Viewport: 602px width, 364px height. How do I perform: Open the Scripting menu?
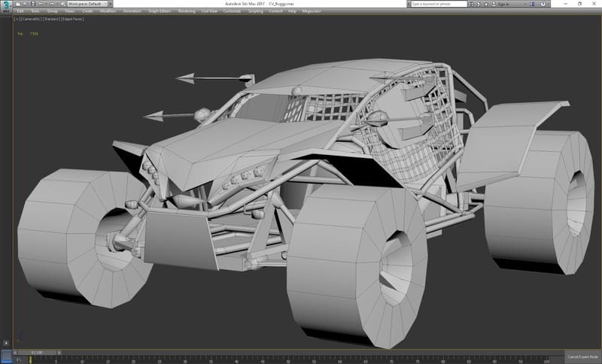pos(255,11)
